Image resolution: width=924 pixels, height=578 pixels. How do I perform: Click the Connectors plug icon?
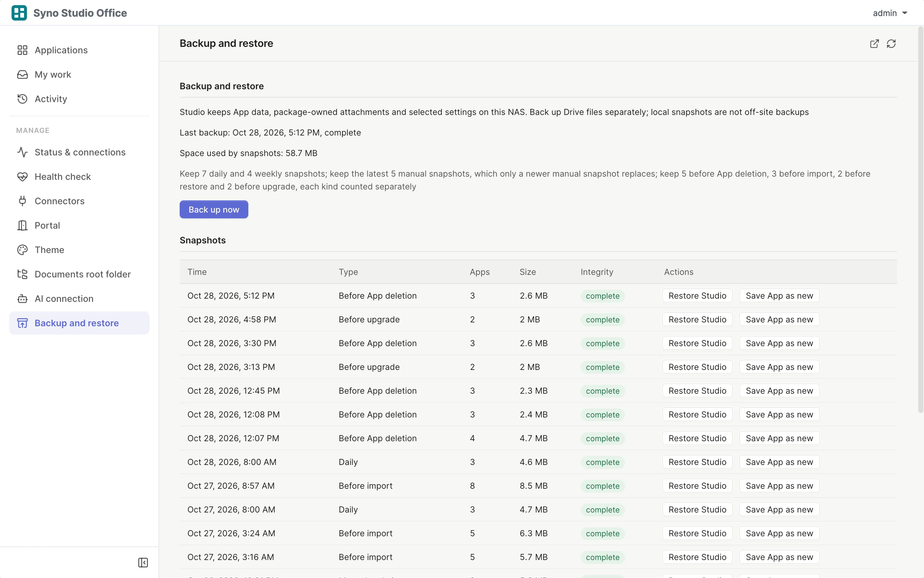[22, 201]
